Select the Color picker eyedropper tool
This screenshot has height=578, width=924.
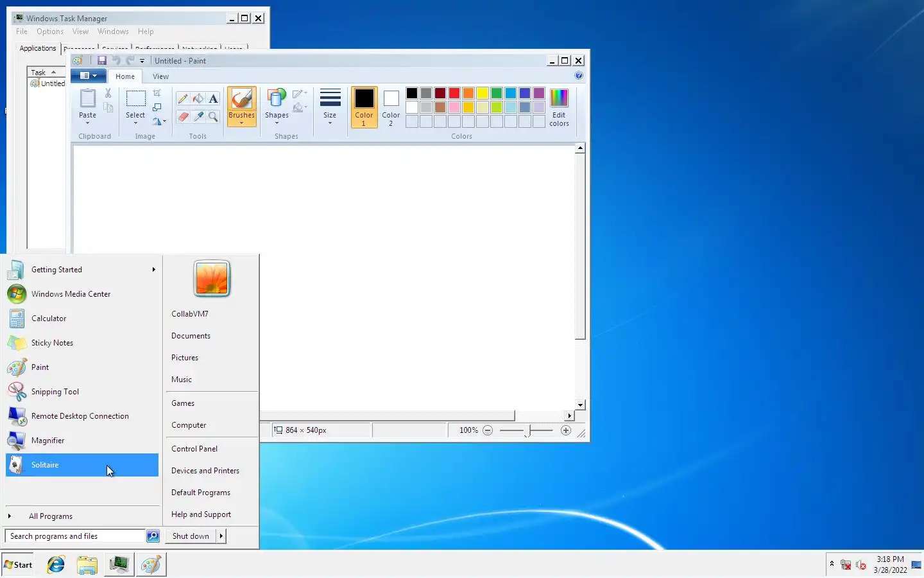pyautogui.click(x=198, y=117)
